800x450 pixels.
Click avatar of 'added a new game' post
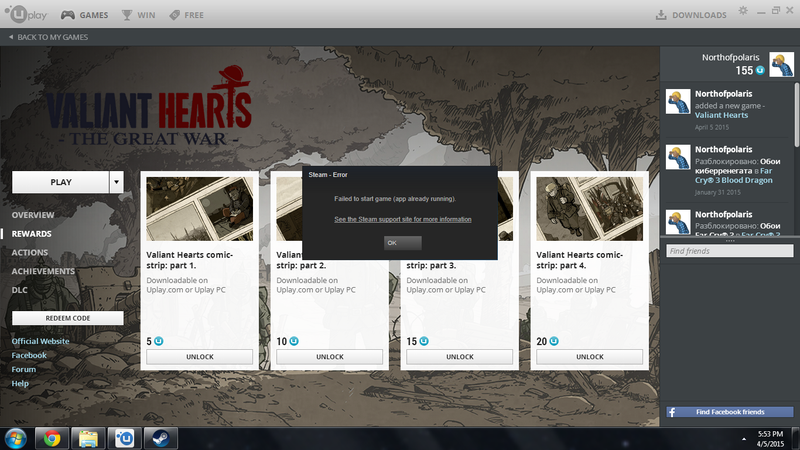(x=678, y=102)
